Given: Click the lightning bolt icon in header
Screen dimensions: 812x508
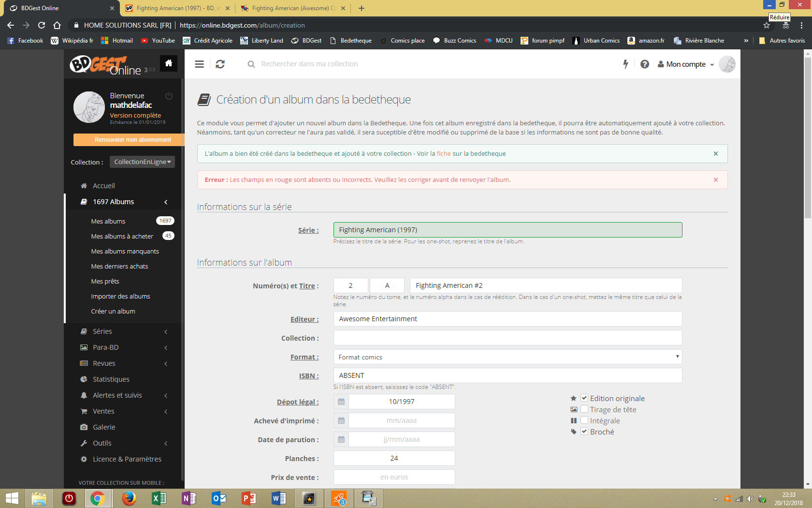Looking at the screenshot, I should tap(625, 64).
